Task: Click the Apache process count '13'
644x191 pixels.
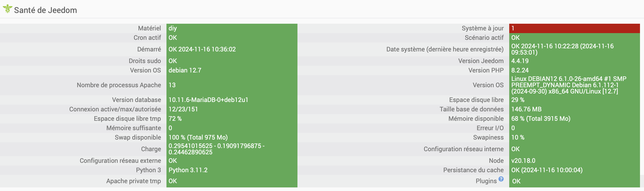Action: tap(172, 85)
